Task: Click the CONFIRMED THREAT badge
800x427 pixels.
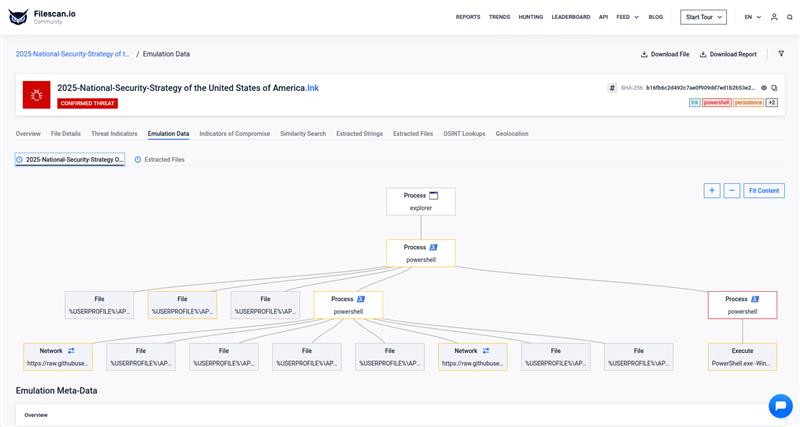Action: tap(88, 103)
